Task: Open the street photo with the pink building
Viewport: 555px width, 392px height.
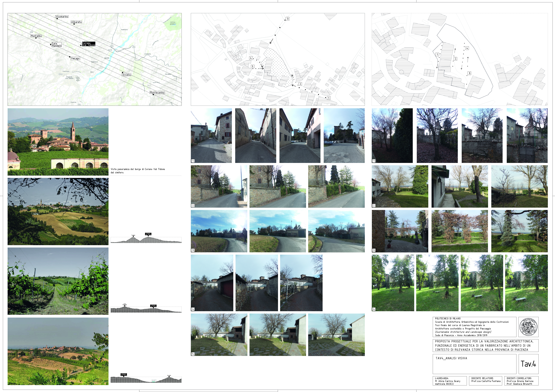Action: pos(300,136)
